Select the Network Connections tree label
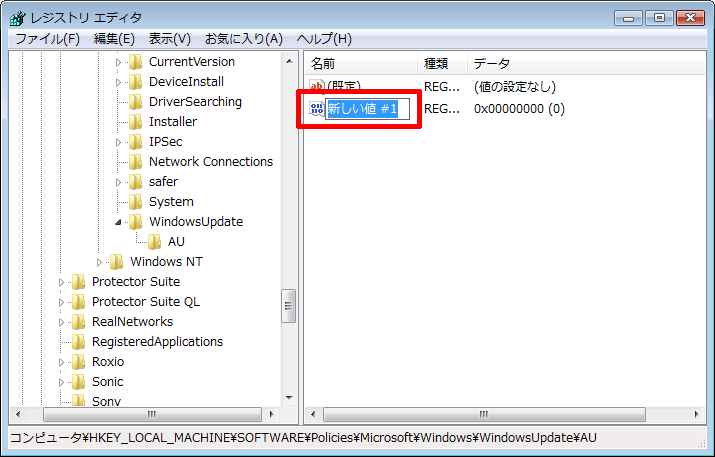The image size is (715, 457). tap(211, 162)
